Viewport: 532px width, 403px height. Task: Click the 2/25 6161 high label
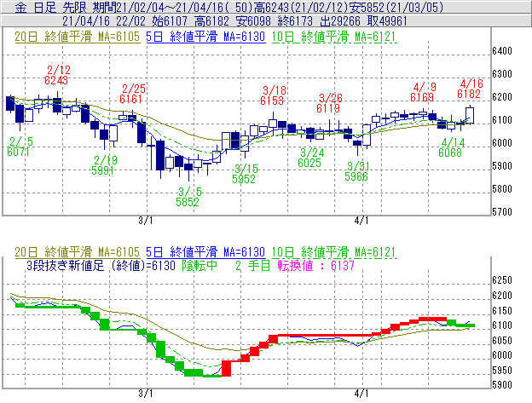pos(132,94)
